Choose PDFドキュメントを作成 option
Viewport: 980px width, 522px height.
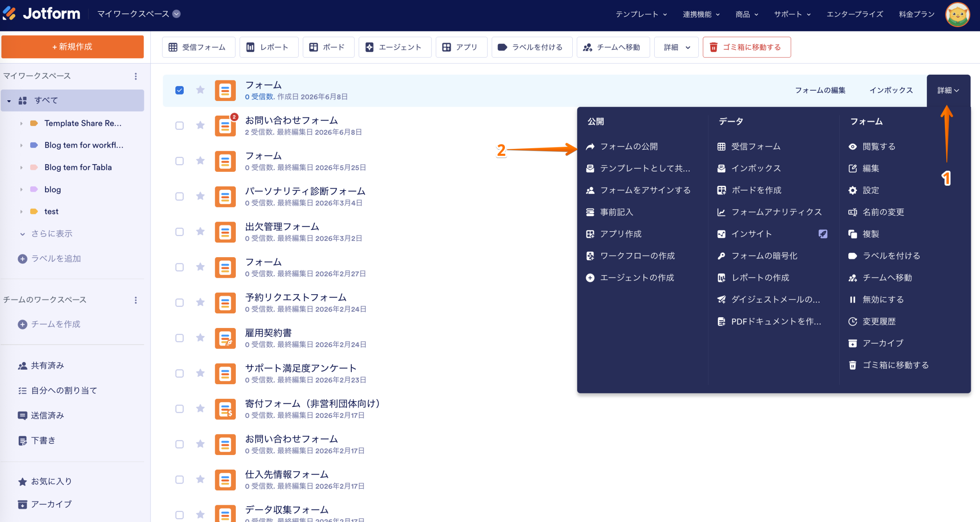[769, 321]
